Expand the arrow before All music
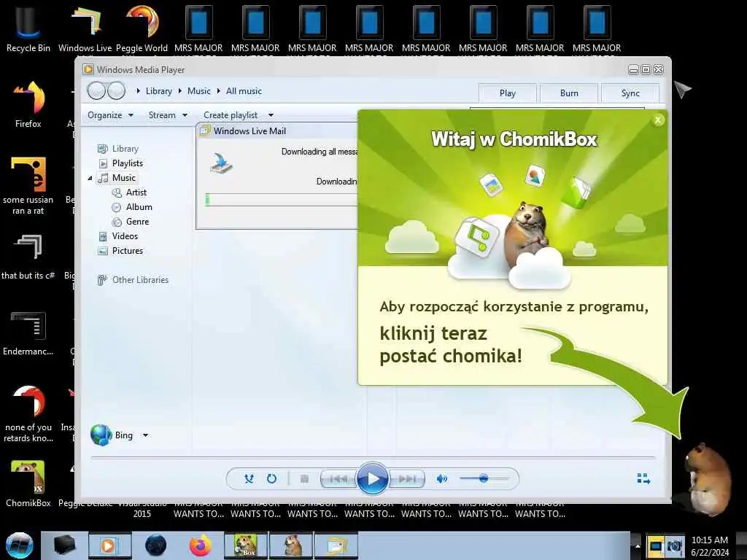The image size is (747, 560). coord(219,91)
